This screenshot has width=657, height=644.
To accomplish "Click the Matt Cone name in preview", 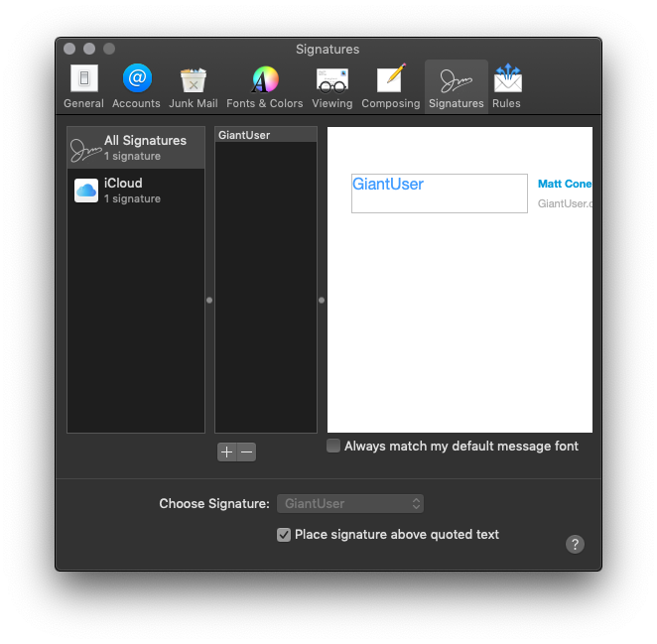I will [x=564, y=184].
